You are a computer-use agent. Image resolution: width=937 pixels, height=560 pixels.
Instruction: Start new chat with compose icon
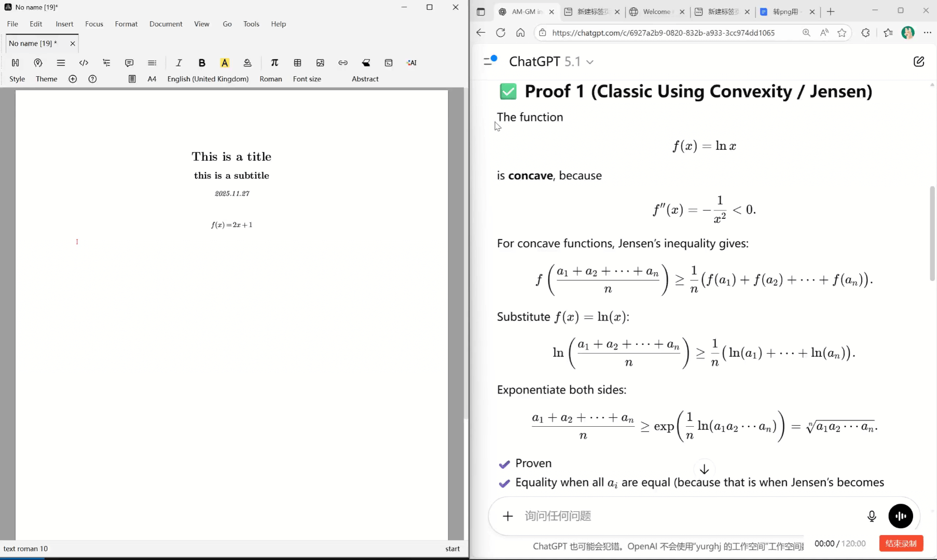(918, 62)
